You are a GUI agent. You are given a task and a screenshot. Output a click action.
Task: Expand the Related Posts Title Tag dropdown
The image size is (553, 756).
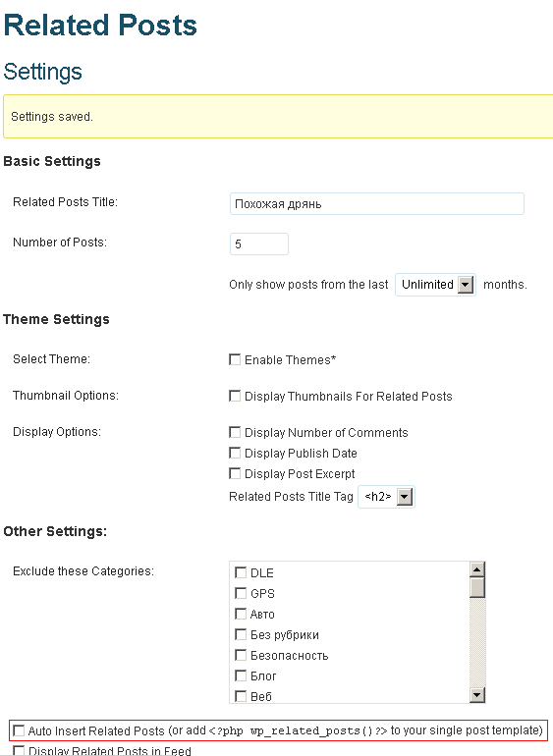[386, 496]
